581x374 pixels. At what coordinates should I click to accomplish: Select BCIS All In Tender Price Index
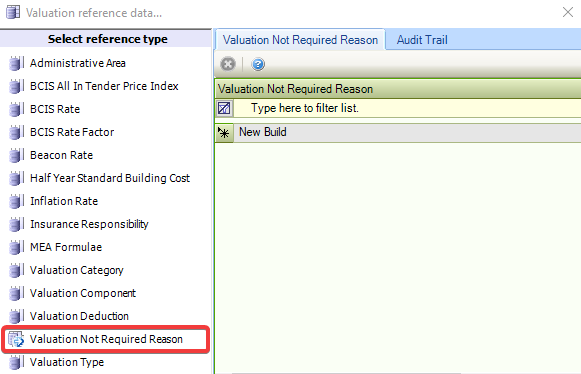[x=104, y=86]
